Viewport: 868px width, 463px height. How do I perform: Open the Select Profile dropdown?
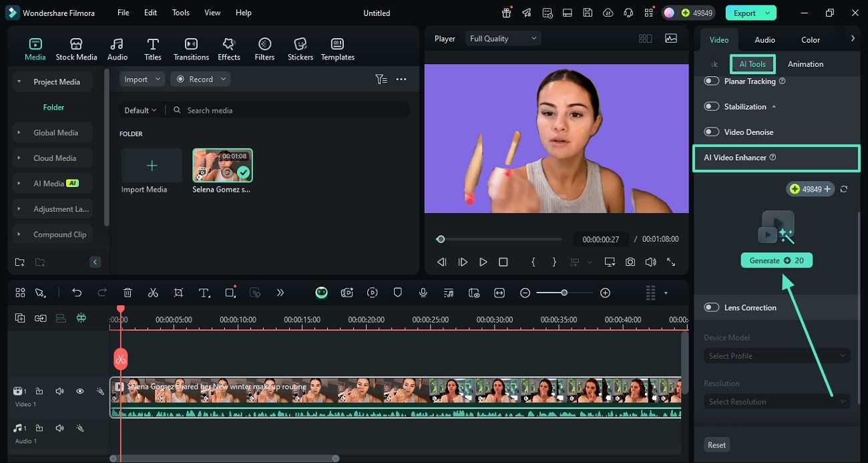point(777,356)
